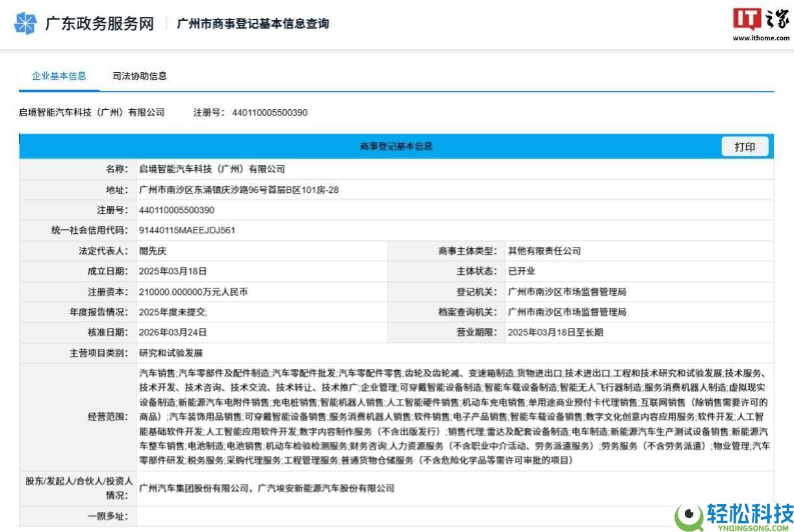
Task: Click entity type value 其他有限责任公司
Action: pyautogui.click(x=544, y=251)
